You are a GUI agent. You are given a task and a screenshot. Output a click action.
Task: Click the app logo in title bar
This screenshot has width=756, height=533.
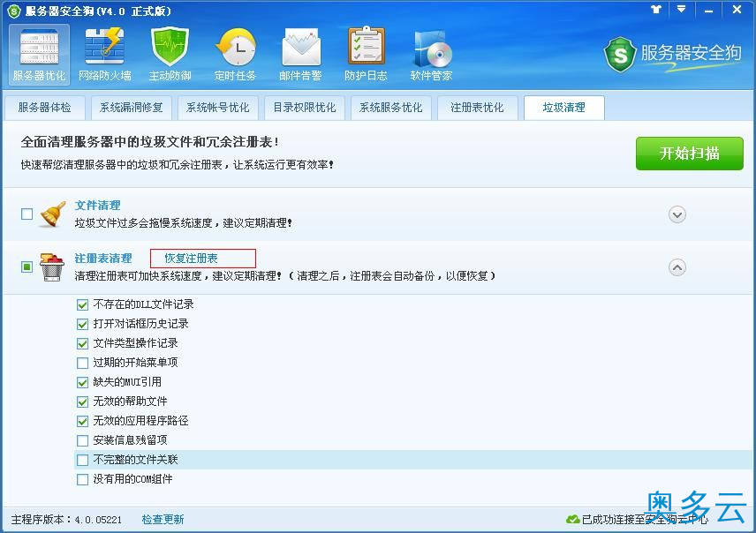(14, 11)
